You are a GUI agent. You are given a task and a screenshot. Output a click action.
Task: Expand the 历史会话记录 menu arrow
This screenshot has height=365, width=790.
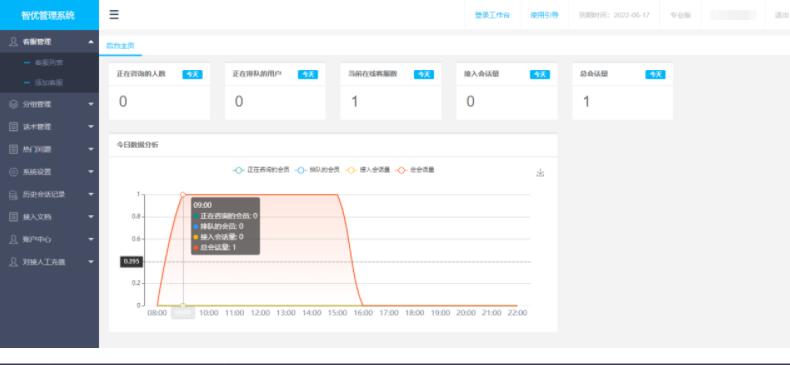[x=91, y=195]
